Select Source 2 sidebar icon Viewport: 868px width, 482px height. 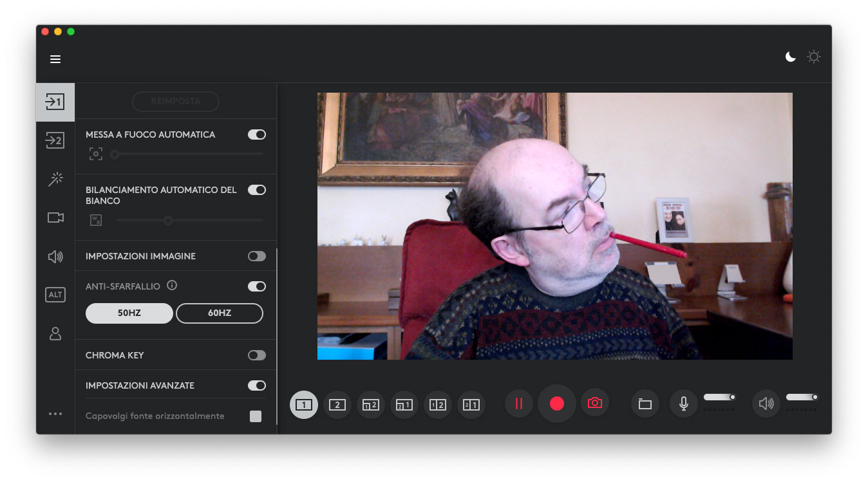[55, 140]
